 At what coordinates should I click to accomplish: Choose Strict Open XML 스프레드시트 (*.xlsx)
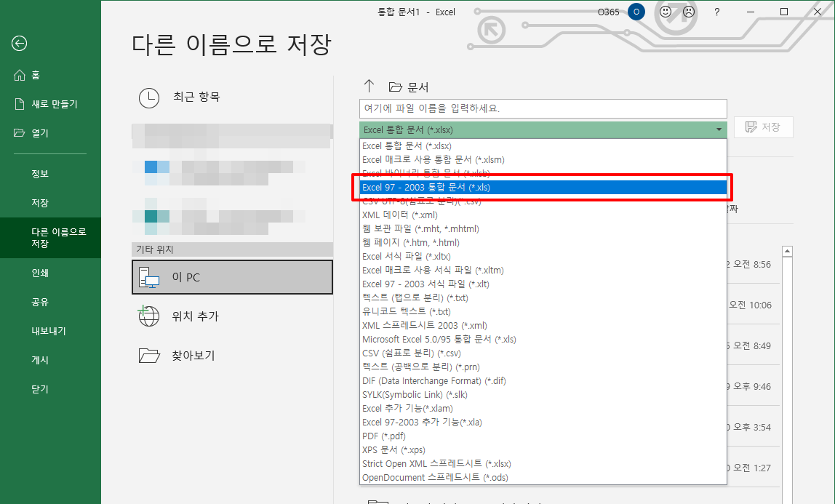543,464
